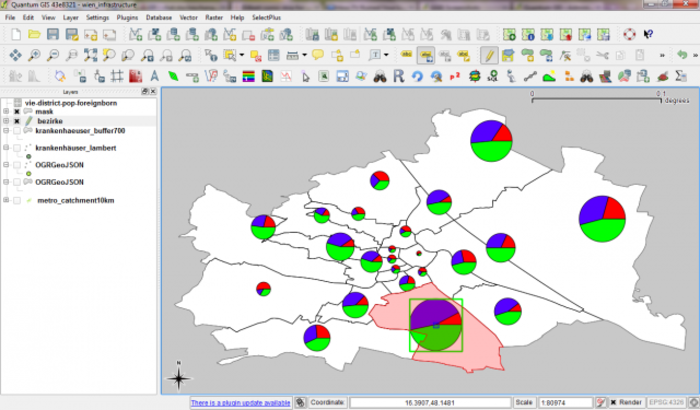The image size is (700, 410).
Task: Click the Coordinate input field
Action: (430, 403)
